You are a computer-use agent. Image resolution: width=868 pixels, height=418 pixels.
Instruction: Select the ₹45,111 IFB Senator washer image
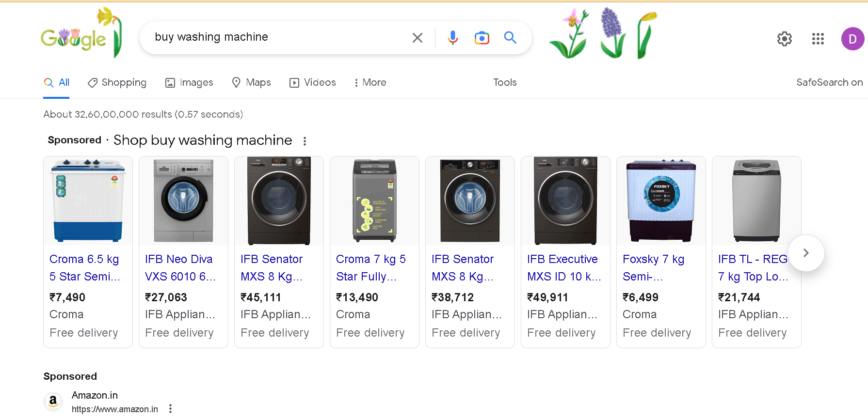279,201
